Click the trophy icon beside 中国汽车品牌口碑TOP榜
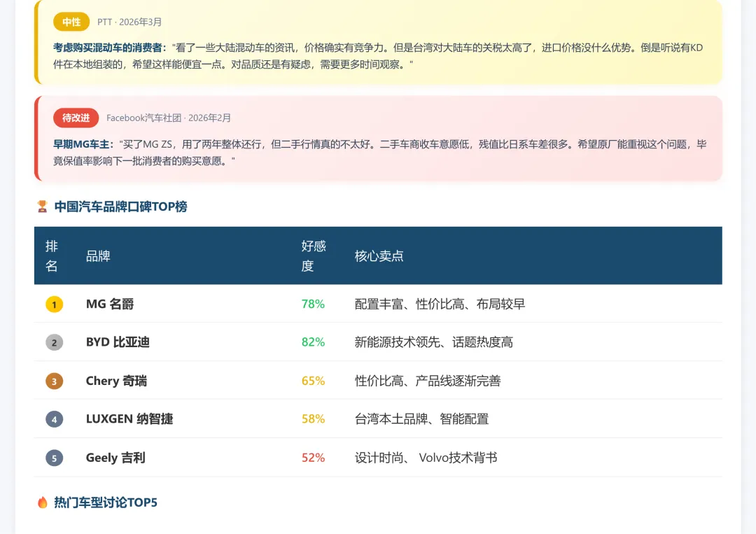The height and width of the screenshot is (534, 756). click(42, 206)
